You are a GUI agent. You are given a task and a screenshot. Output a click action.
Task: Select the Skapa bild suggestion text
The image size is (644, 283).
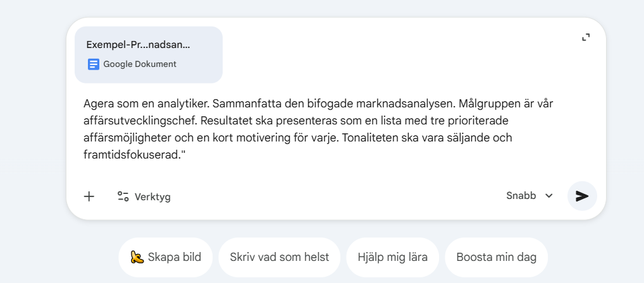point(175,257)
